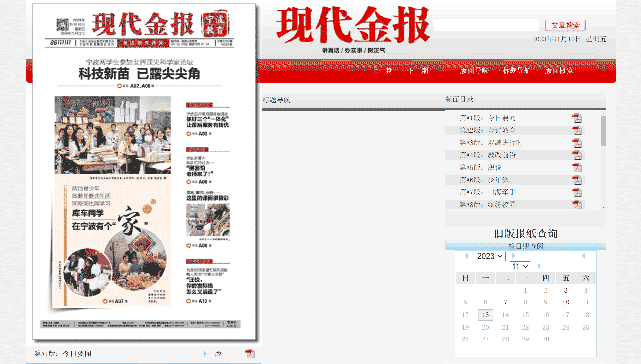
Task: Open PDF icon for 第A1版 今日要闻 row
Action: coord(577,118)
